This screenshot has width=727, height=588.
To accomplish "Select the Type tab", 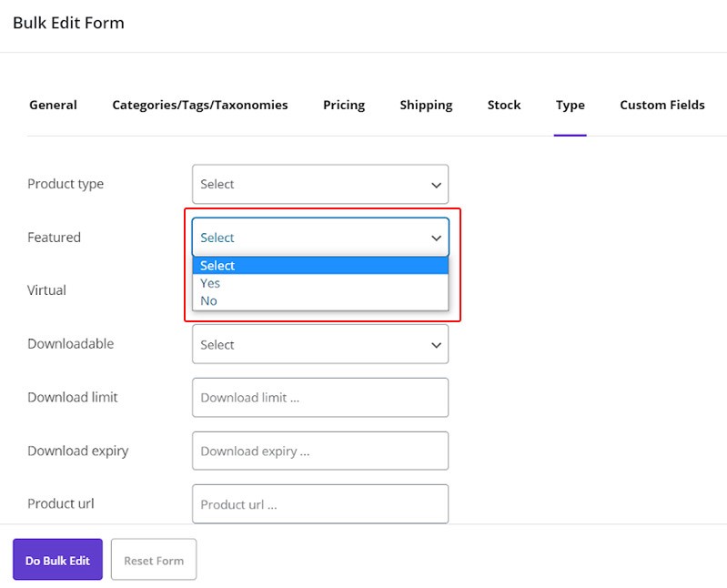I will 570,105.
